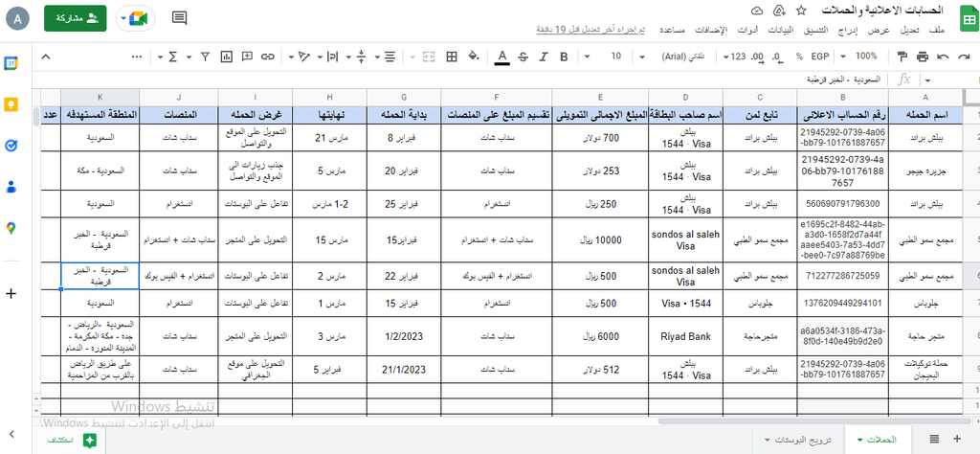Open Google Keep side panel
This screenshot has width=980, height=454.
tap(11, 104)
